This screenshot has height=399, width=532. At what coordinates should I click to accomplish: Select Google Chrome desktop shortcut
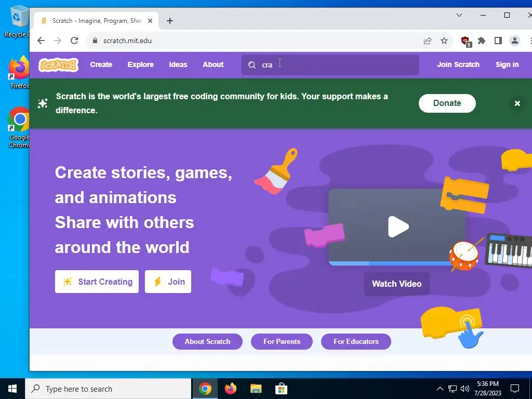pos(19,127)
